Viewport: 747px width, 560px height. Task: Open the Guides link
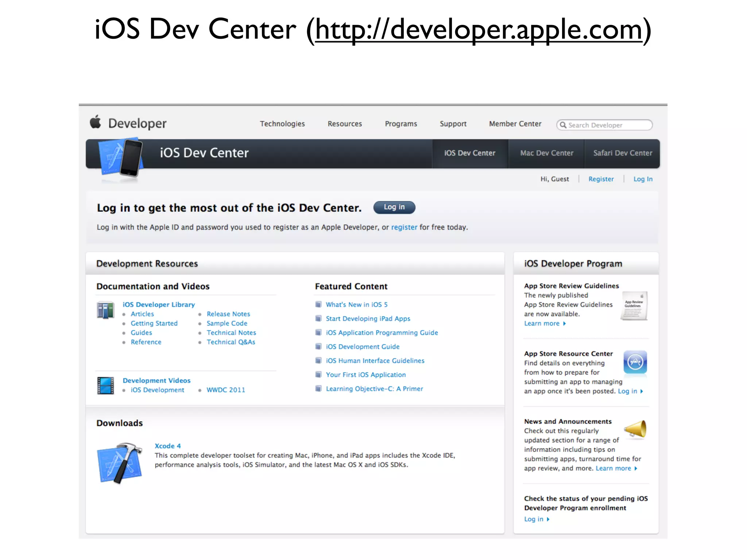(142, 333)
